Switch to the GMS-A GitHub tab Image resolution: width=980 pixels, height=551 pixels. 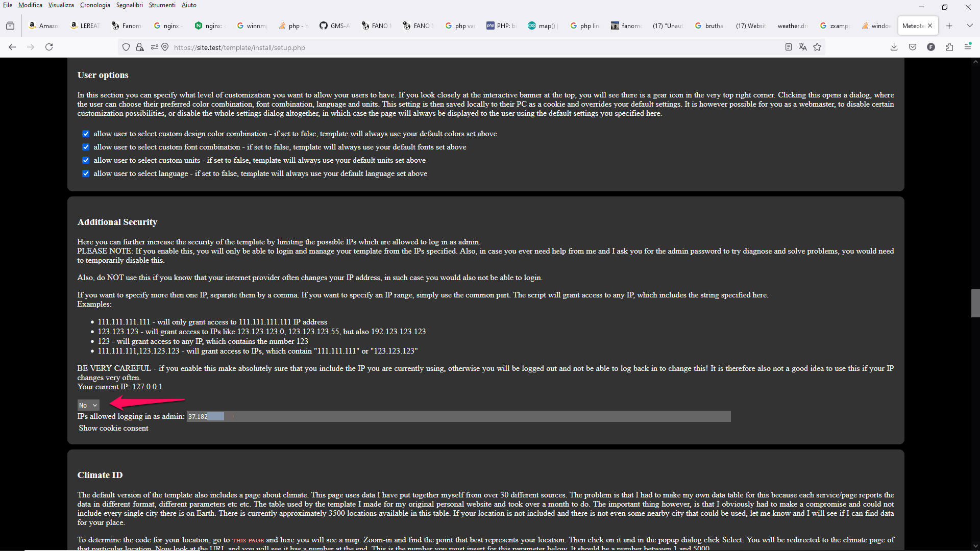tap(335, 26)
